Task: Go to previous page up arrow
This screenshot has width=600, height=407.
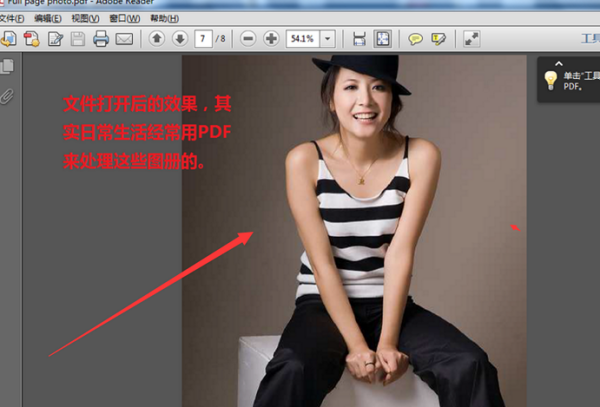Action: [x=157, y=39]
